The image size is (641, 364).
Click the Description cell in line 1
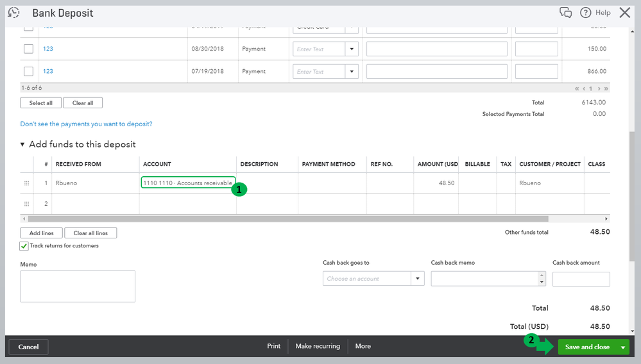point(267,183)
